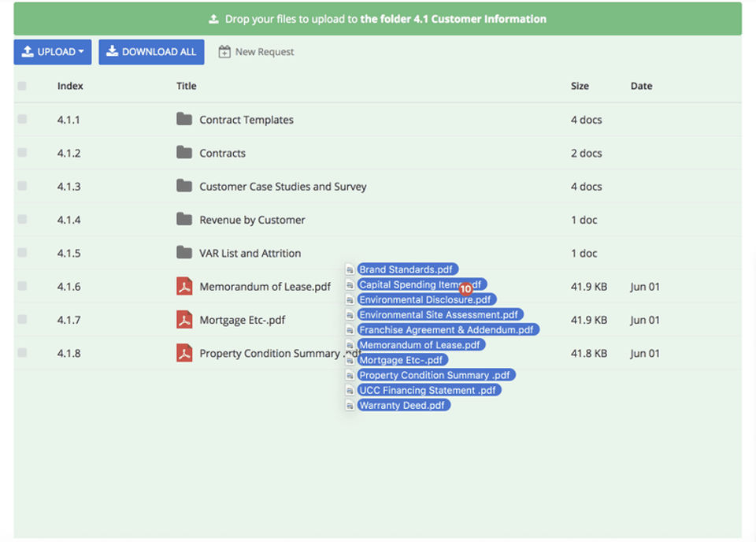756x542 pixels.
Task: Select the checkbox for row 4.1.6
Action: 22,286
